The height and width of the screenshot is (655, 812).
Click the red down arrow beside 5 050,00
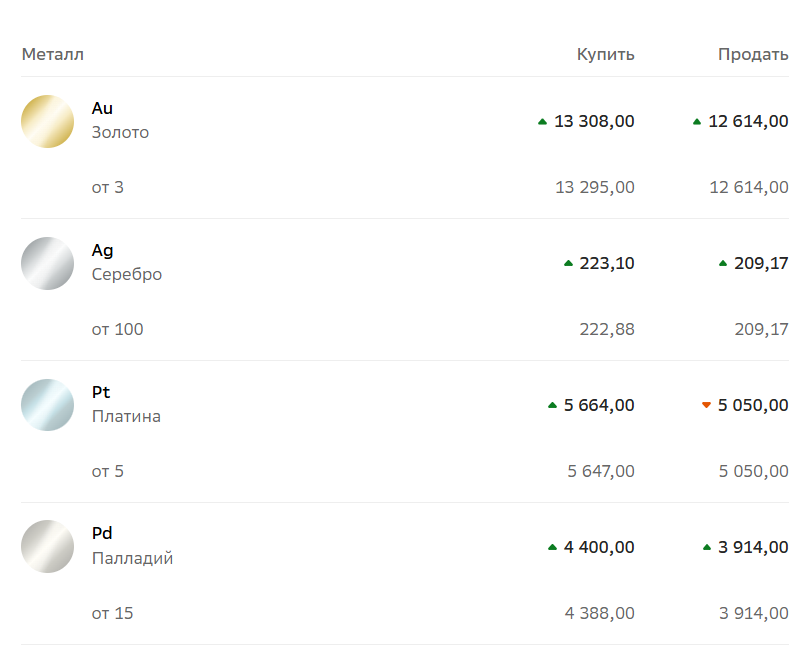coord(707,406)
